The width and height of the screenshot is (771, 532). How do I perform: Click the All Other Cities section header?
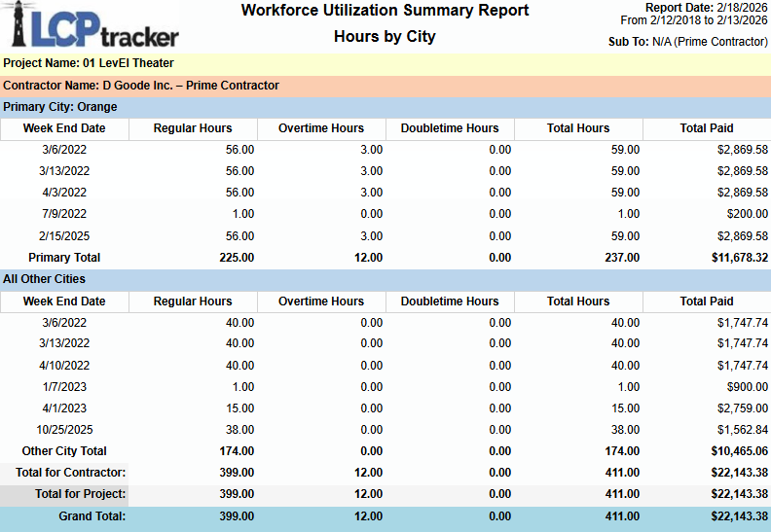coord(385,279)
